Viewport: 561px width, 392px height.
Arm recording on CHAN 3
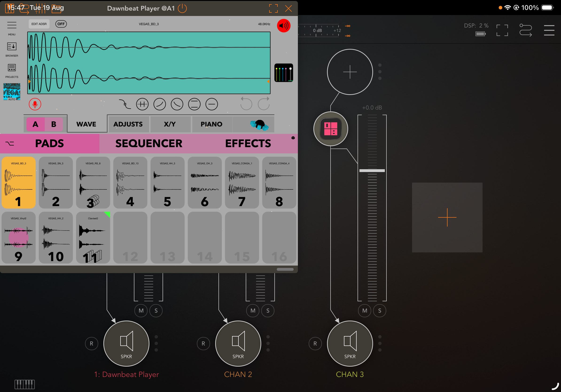pos(315,344)
